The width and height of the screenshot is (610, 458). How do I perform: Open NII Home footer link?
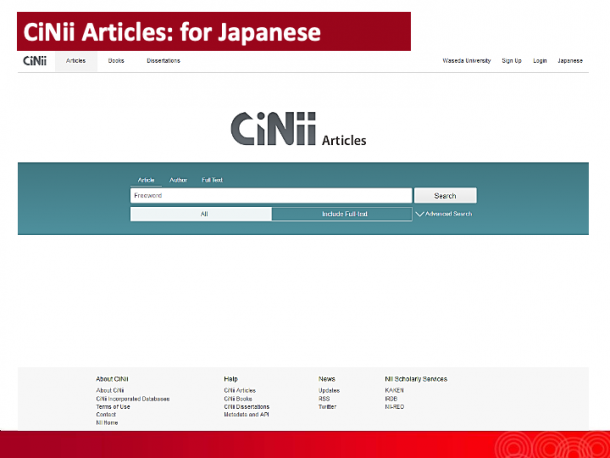pyautogui.click(x=107, y=423)
